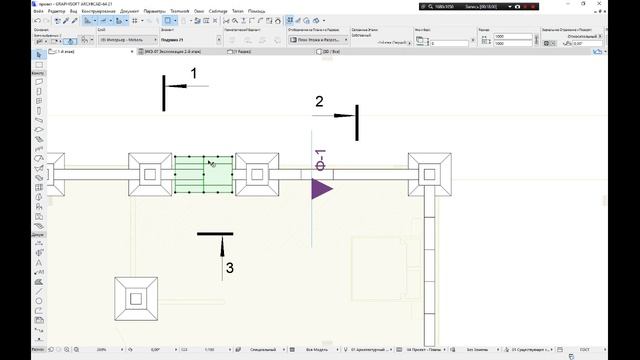Select the Slab tool
Image resolution: width=640 pixels, height=360 pixels.
pyautogui.click(x=39, y=130)
